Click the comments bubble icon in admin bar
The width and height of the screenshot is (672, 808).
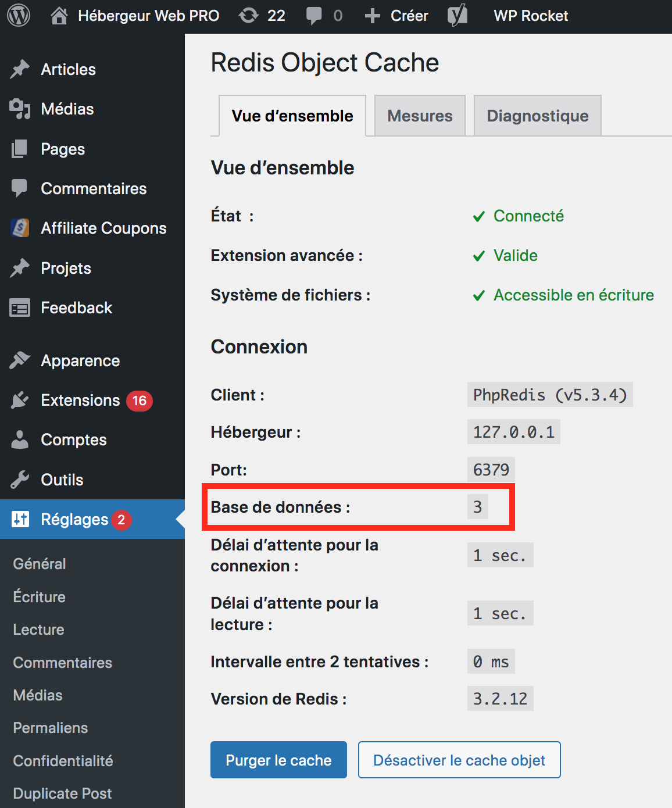tap(314, 16)
